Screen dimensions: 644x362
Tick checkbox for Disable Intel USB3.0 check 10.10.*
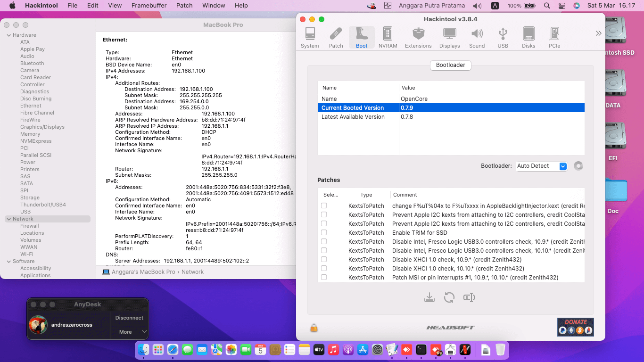(x=324, y=250)
